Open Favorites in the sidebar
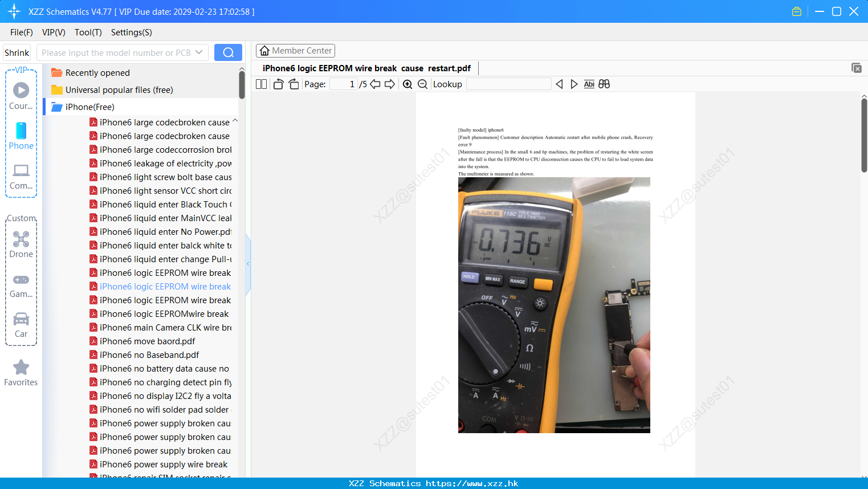868x489 pixels. pyautogui.click(x=21, y=373)
